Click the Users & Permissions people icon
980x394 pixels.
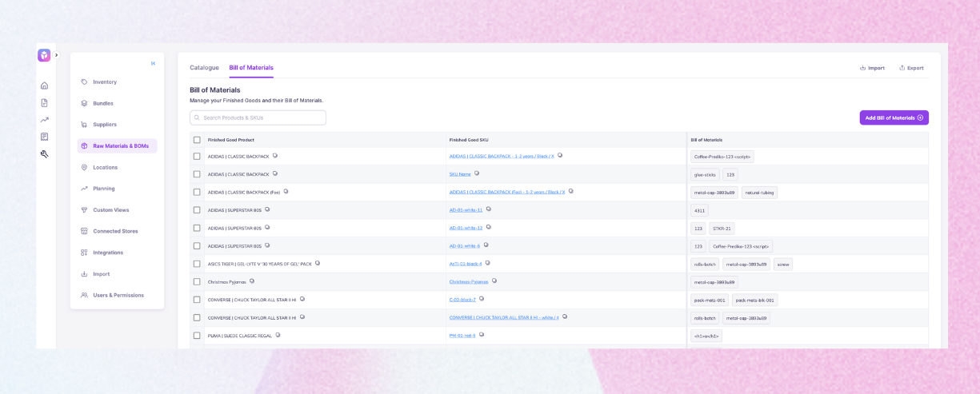[84, 295]
